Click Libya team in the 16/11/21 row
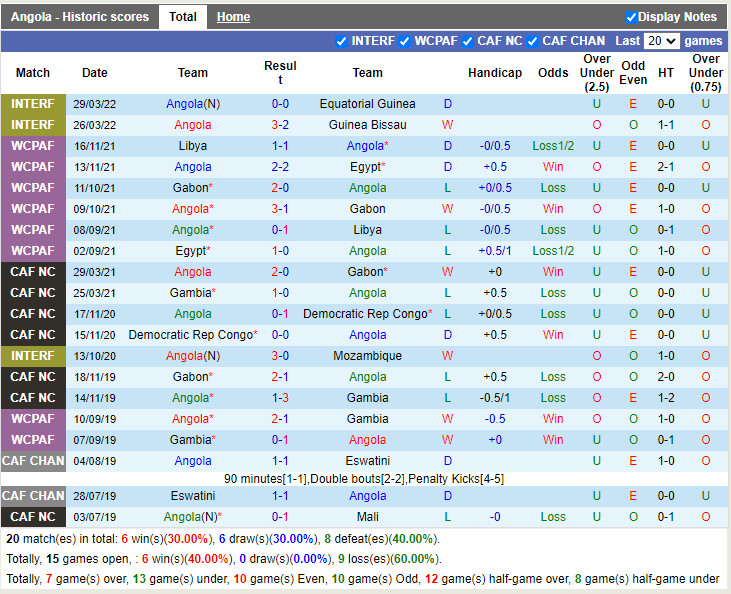 (193, 146)
